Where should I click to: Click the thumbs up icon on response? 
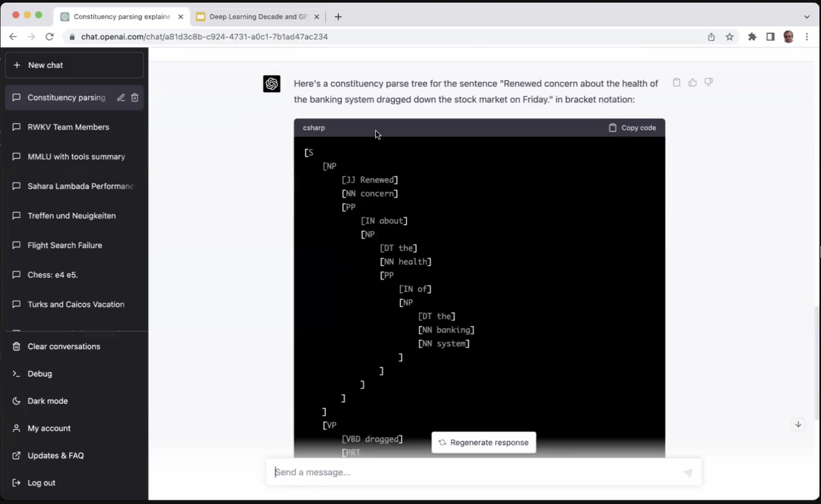pyautogui.click(x=692, y=82)
